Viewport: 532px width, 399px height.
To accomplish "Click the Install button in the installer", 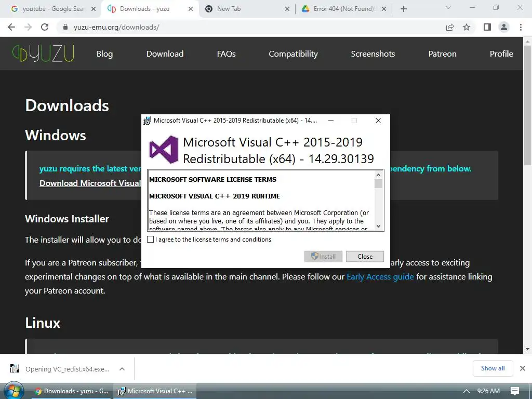I will (x=323, y=257).
